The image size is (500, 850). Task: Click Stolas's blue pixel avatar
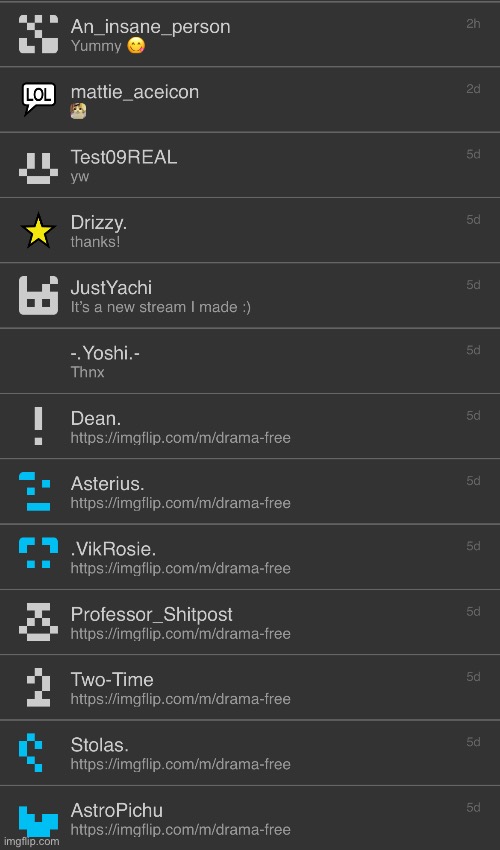click(30, 752)
